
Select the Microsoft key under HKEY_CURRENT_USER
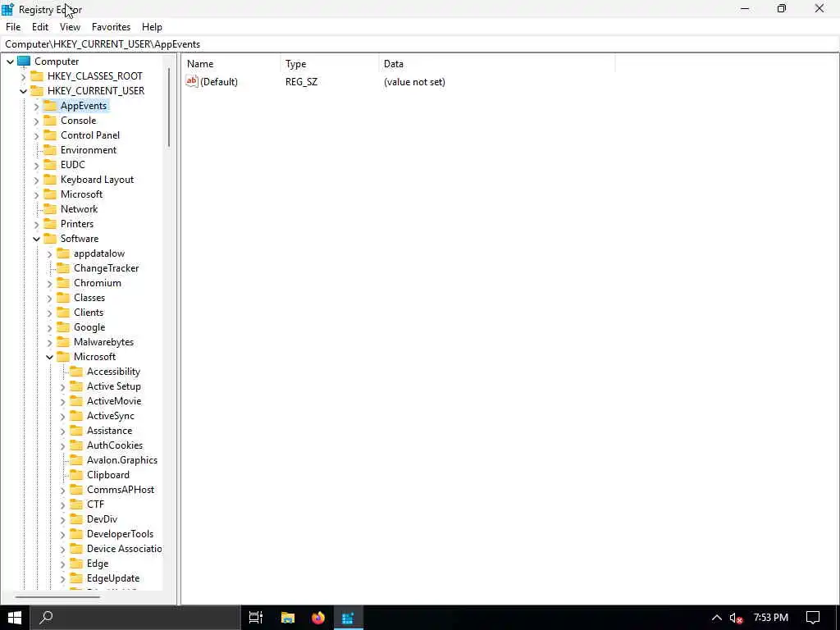81,194
